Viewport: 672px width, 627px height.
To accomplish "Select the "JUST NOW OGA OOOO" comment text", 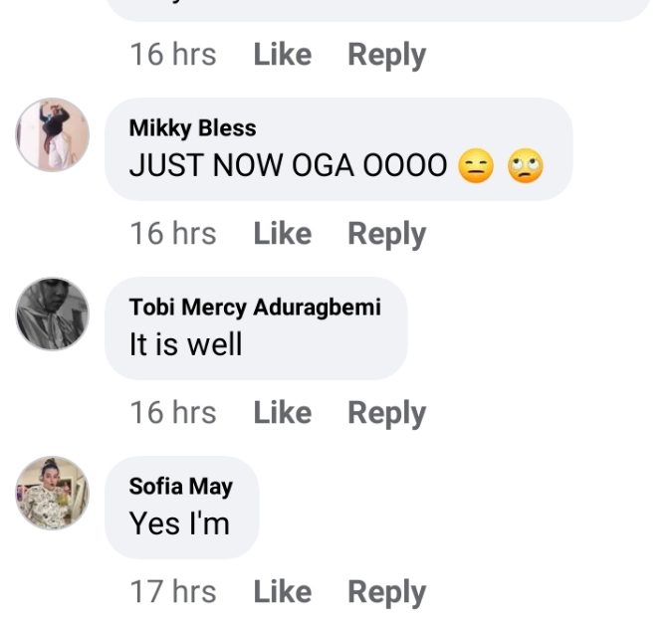I will click(x=288, y=166).
